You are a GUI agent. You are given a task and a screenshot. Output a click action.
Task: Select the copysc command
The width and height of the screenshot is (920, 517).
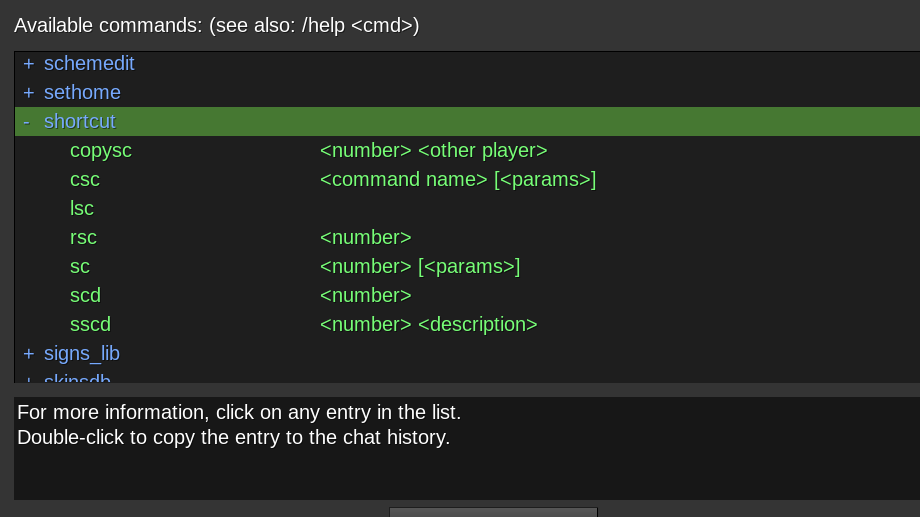tap(101, 151)
